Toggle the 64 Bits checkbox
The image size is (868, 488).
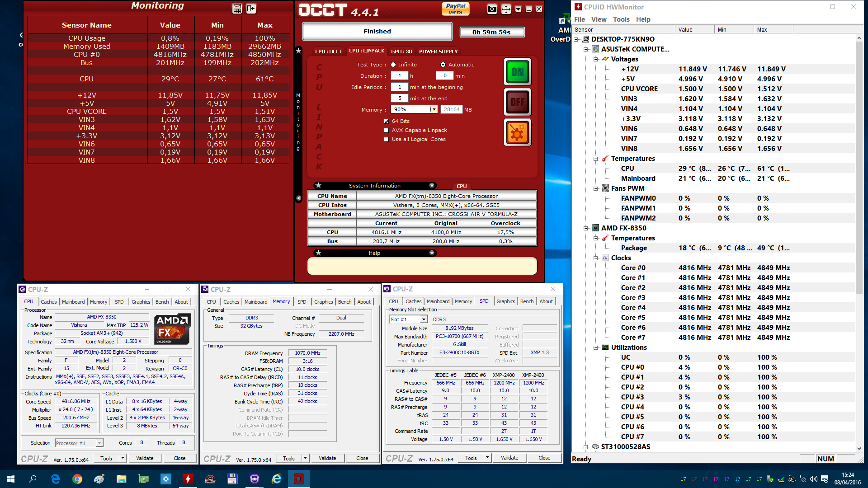(386, 121)
